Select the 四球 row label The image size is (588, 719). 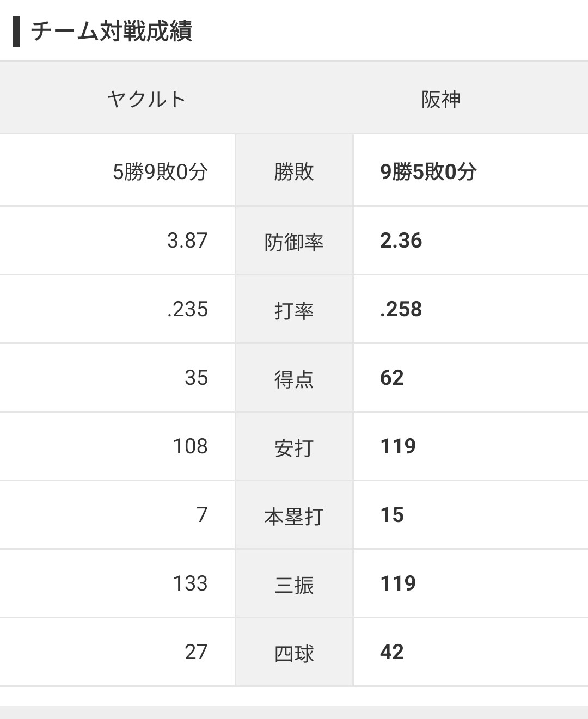pyautogui.click(x=294, y=653)
